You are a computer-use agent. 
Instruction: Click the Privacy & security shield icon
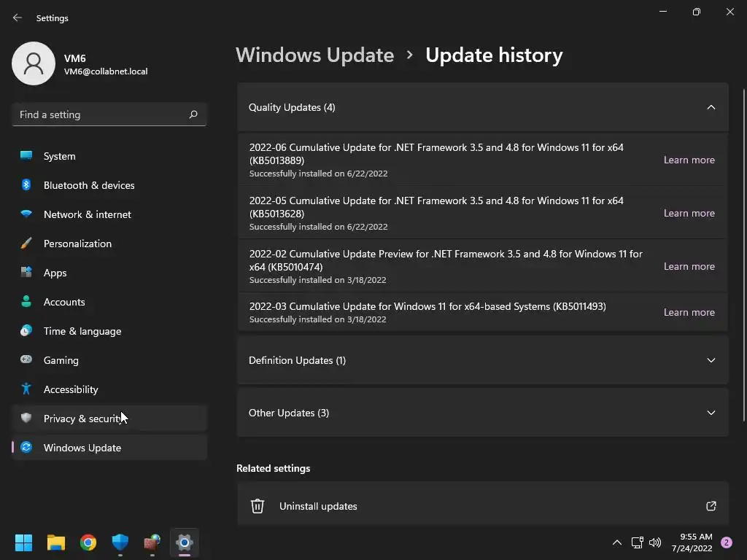[x=26, y=418]
